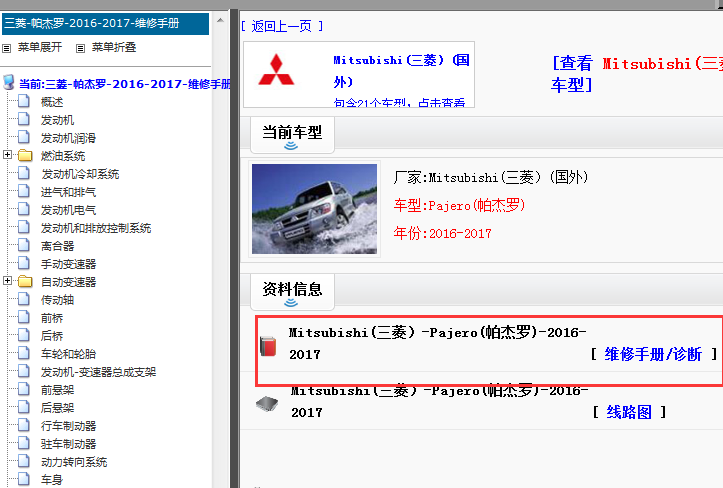Screen dimensions: 723x488
Task: Open 发动机和排放控制系统 tree item
Action: tap(96, 228)
